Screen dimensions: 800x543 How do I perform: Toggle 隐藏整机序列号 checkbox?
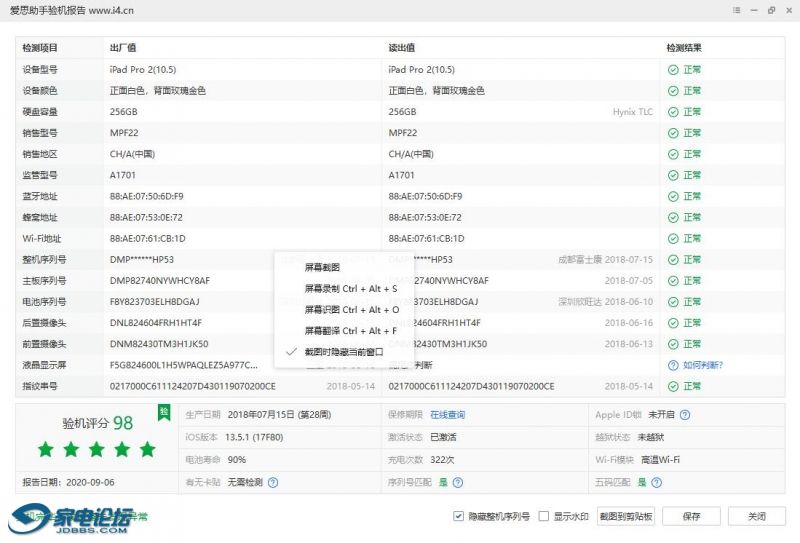[458, 516]
